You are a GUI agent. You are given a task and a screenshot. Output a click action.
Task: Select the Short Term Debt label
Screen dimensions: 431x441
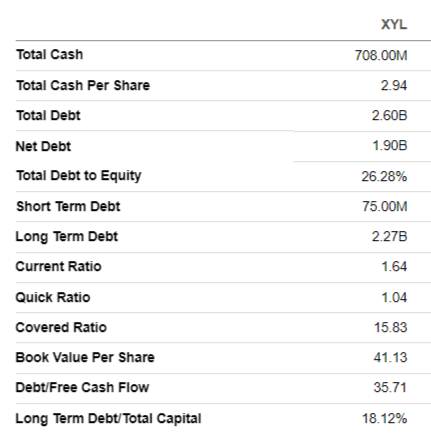click(68, 206)
